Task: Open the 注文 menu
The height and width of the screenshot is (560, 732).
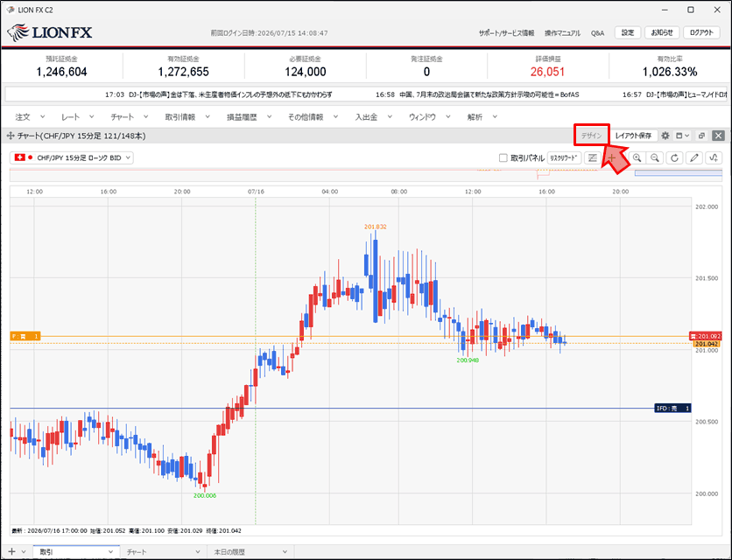Action: [23, 116]
